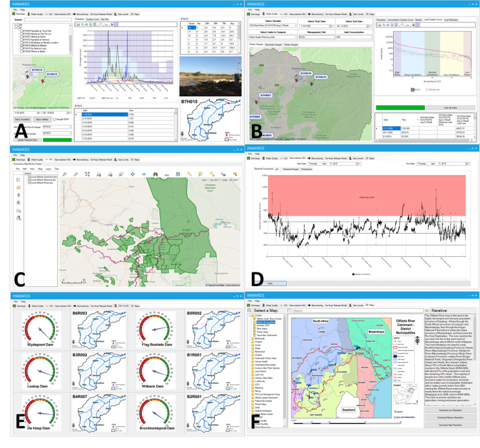This screenshot has height=448, width=480.
Task: Click the save icon in Water Quality chart toolbar
Action: pos(379,25)
